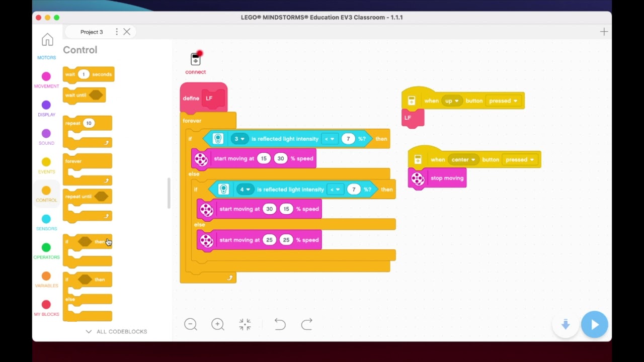Undo the last change
644x362 pixels.
(x=280, y=324)
